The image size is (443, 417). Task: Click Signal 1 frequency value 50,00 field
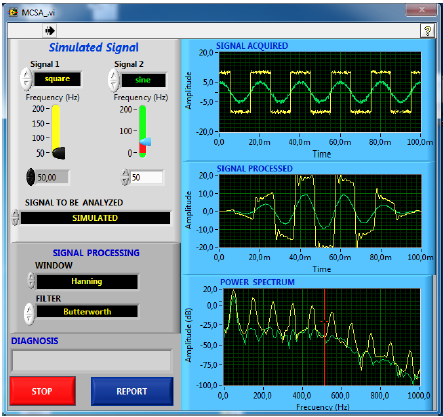(52, 177)
